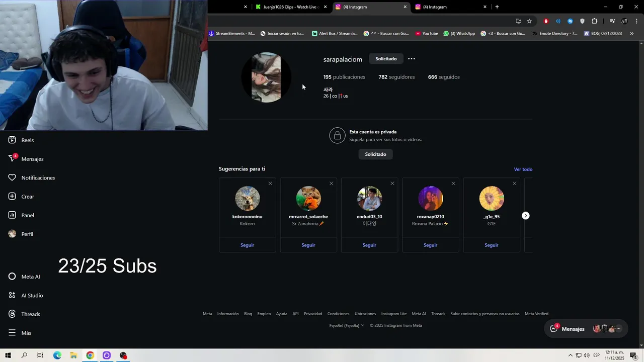Open Chrome extensions puzzle icon
The image size is (644, 362).
pos(594,21)
